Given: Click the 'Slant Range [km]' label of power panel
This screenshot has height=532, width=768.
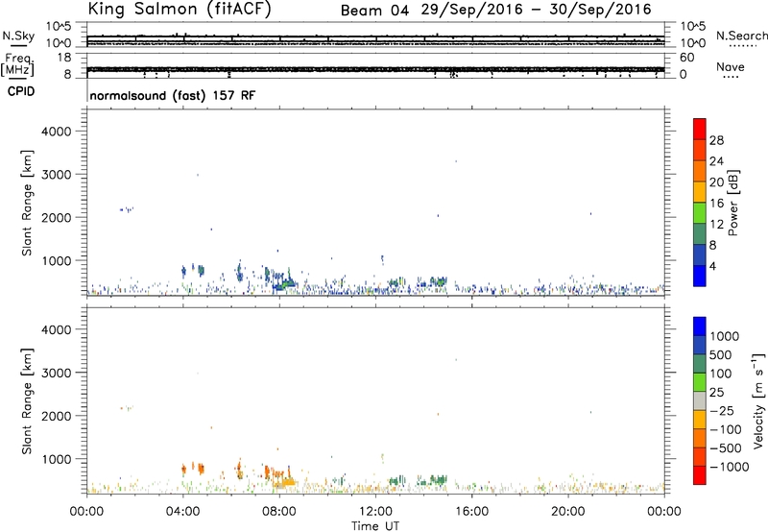Looking at the screenshot, I should [x=27, y=203].
